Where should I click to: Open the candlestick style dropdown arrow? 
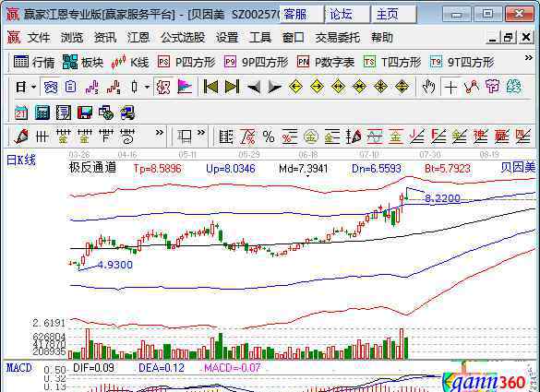pyautogui.click(x=147, y=87)
